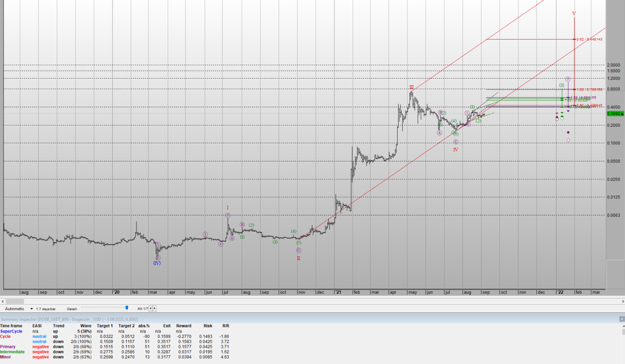Show previous alternate count beside Alt 1/7
This screenshot has height=364, width=625.
pos(151,309)
